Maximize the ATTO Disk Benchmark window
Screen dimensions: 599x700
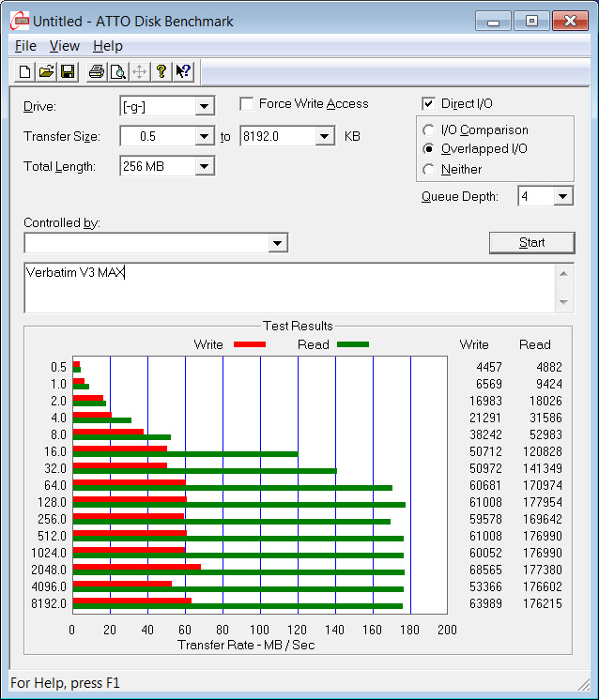pos(531,21)
